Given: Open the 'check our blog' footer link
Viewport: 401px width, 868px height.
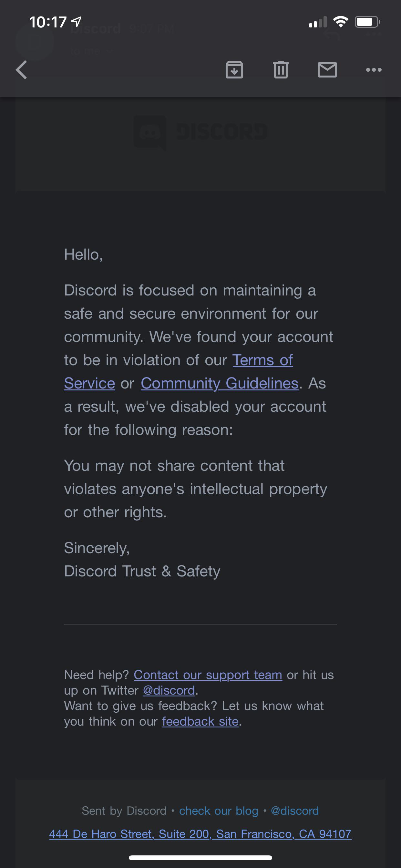Looking at the screenshot, I should click(218, 811).
